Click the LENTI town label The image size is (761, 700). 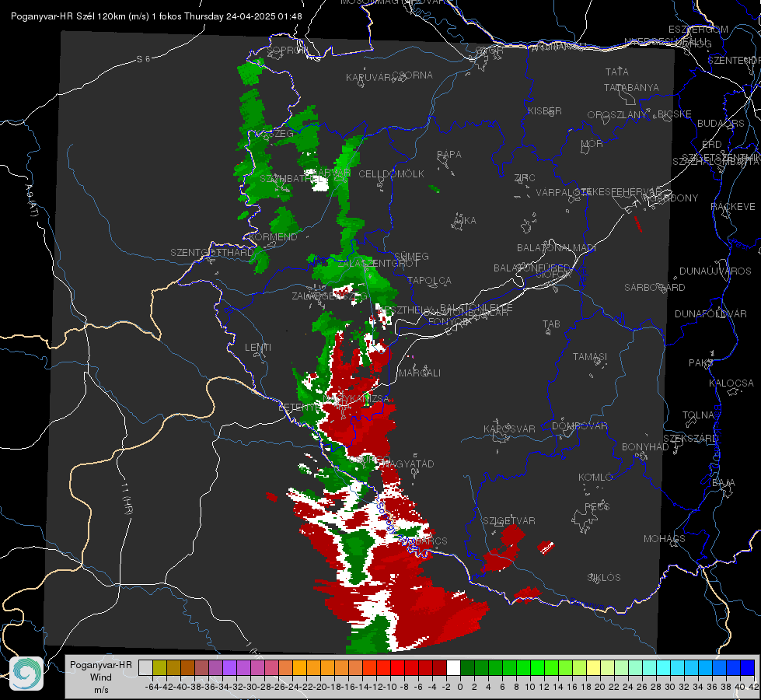pyautogui.click(x=258, y=348)
